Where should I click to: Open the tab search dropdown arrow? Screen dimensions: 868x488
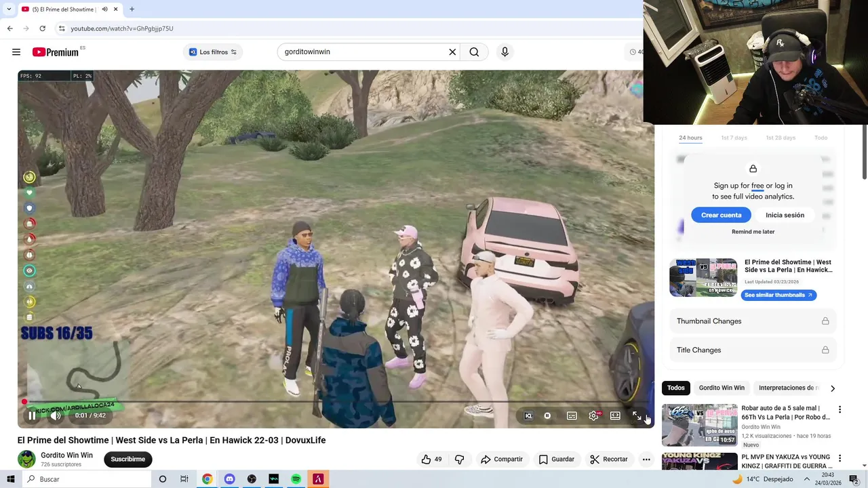(x=9, y=9)
